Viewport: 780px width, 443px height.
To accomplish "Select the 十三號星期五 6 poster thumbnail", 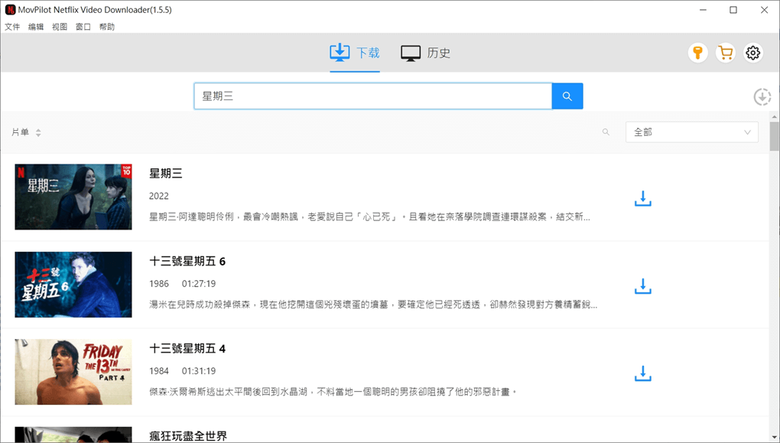I will (x=73, y=284).
